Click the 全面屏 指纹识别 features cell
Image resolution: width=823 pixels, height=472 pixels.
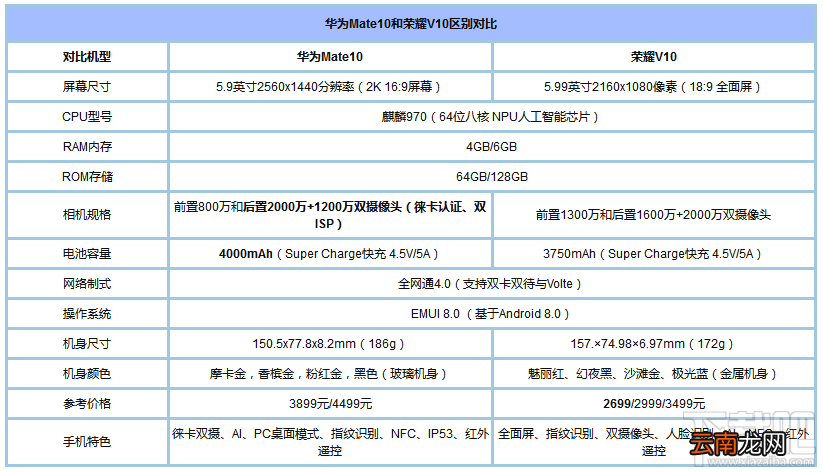654,442
